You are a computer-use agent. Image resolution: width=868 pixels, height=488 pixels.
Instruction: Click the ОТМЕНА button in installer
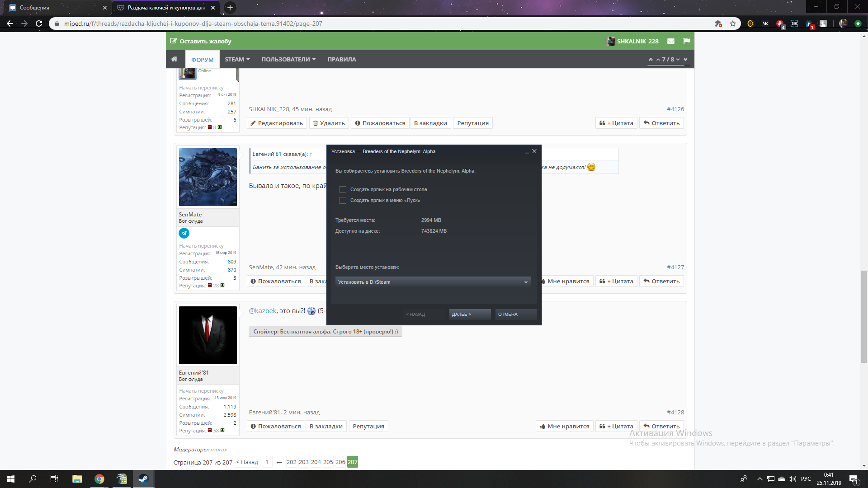[x=516, y=314]
